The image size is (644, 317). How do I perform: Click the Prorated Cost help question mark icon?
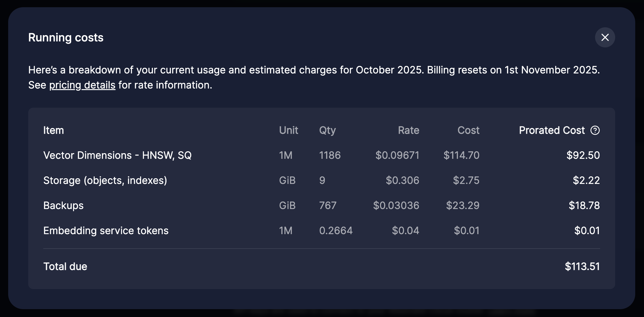[x=595, y=130]
